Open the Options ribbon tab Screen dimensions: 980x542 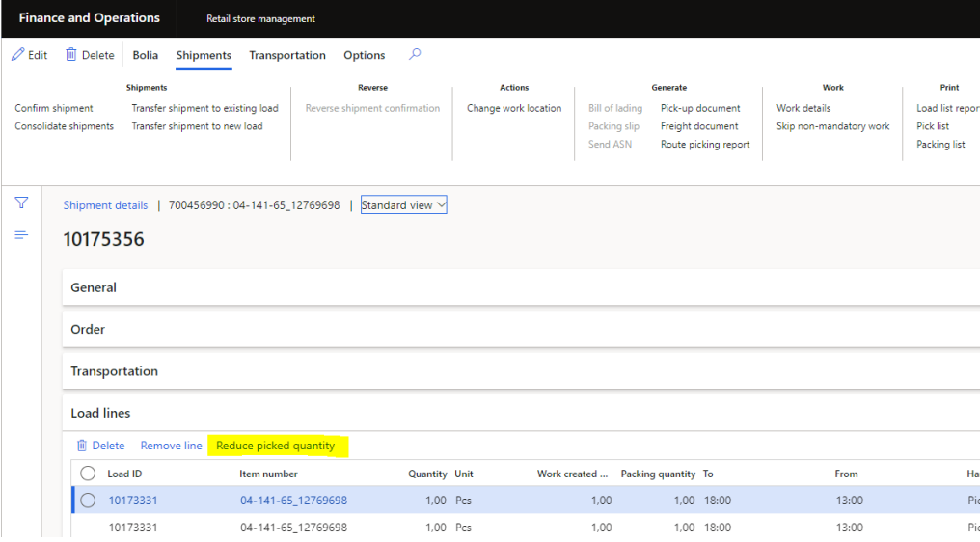pyautogui.click(x=364, y=56)
